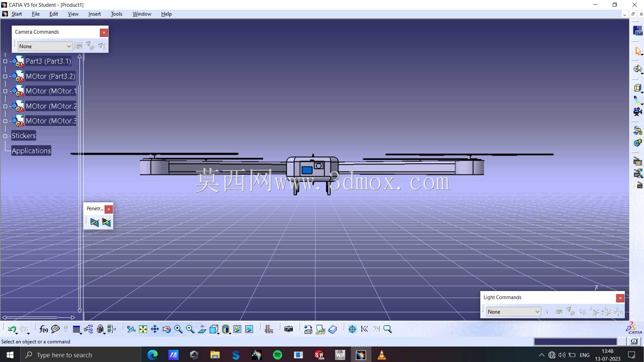The image size is (644, 362).
Task: Click the Fit All In icon
Action: pos(143,329)
